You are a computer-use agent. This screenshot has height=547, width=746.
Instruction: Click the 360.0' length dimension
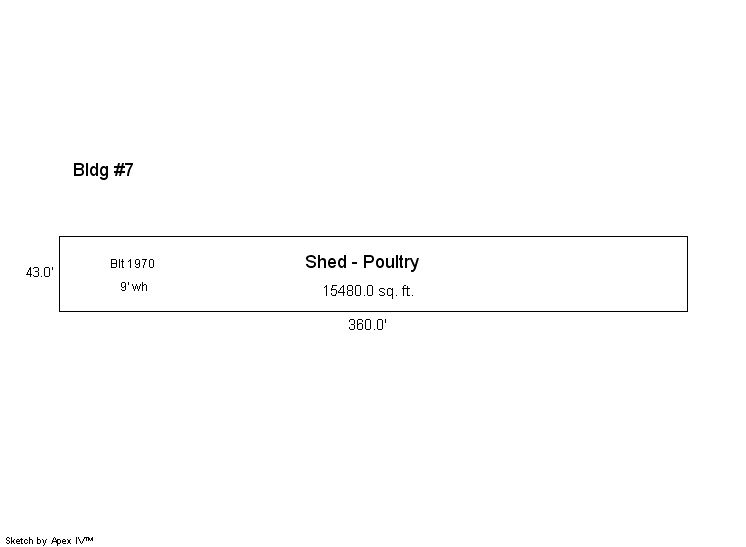point(367,325)
